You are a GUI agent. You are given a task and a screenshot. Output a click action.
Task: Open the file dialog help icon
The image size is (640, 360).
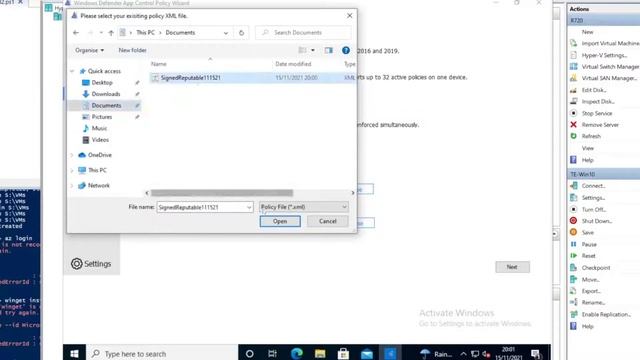click(346, 50)
